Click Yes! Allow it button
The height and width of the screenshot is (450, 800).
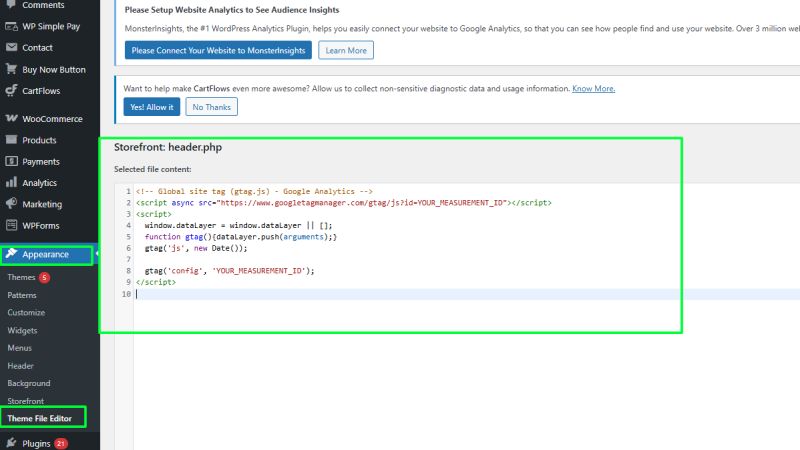[152, 107]
